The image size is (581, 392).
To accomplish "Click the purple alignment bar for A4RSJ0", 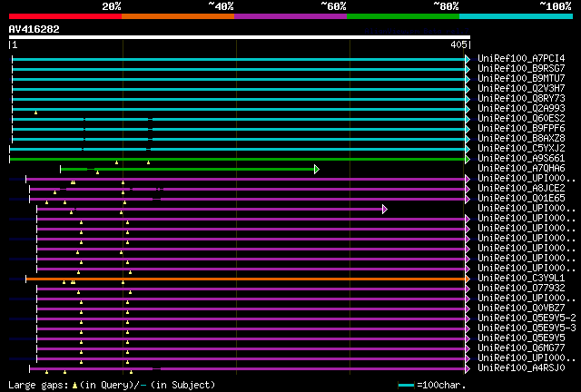I will tap(247, 369).
